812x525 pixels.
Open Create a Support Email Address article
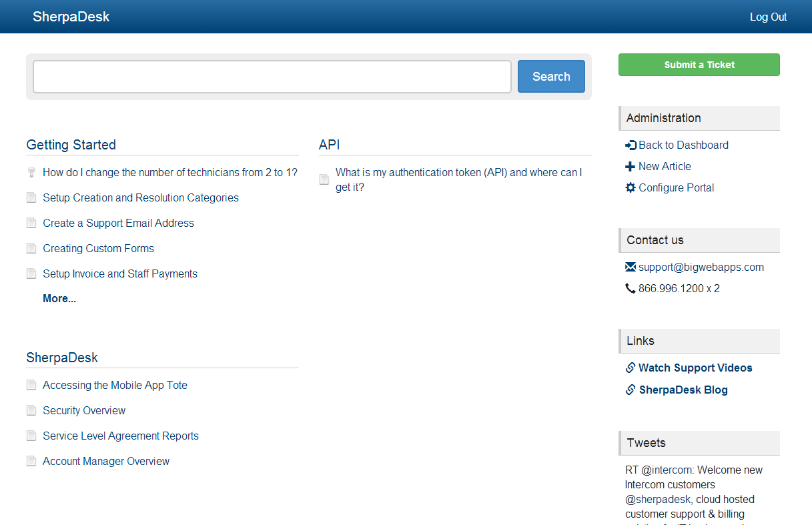coord(119,223)
